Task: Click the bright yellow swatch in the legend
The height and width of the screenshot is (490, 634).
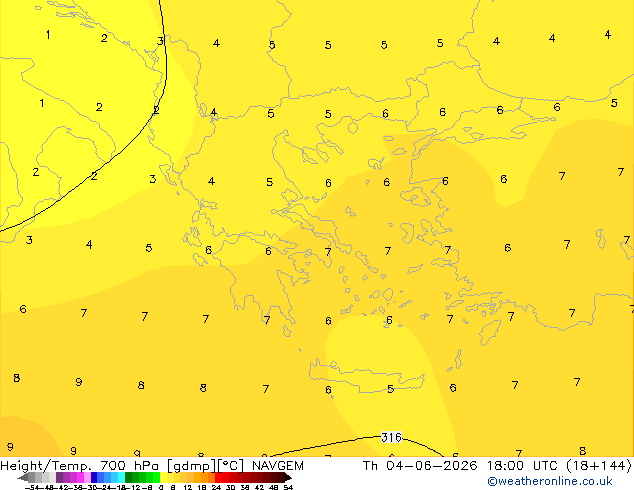Action: click(163, 477)
